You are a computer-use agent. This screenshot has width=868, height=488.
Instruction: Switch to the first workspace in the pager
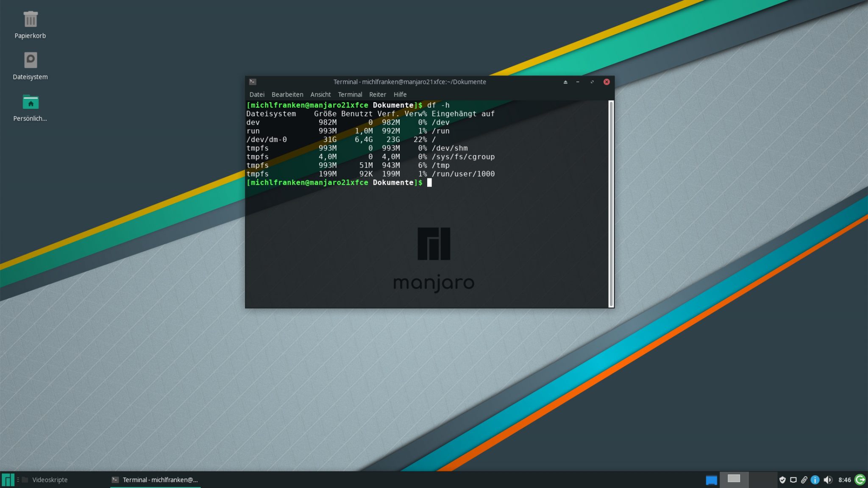click(734, 480)
